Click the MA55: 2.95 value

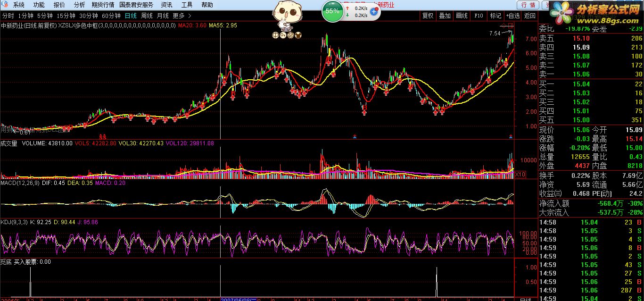(x=223, y=25)
